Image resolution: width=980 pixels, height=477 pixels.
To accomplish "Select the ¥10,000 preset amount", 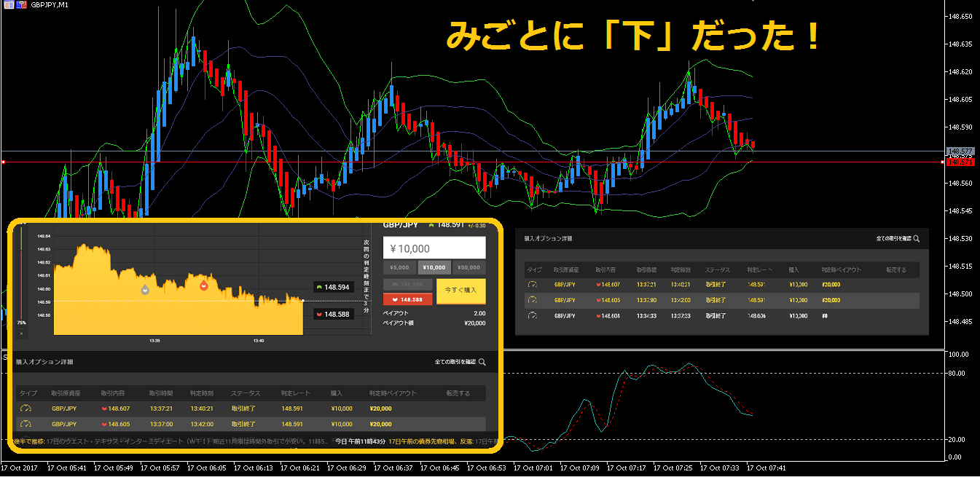I will (434, 267).
